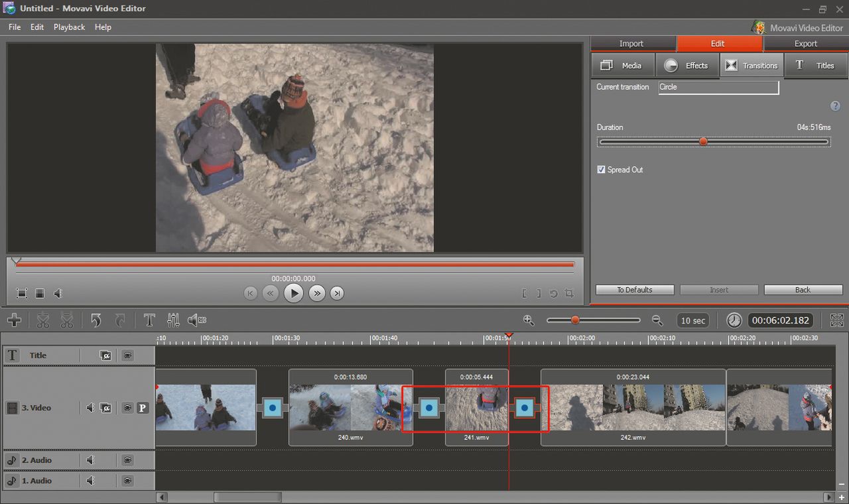Toggle Title track visibility eye
This screenshot has height=504, width=849.
coord(127,355)
